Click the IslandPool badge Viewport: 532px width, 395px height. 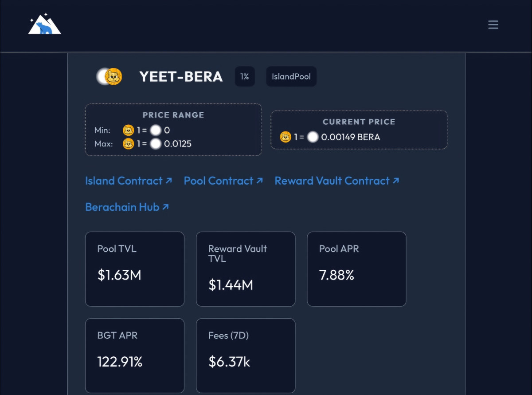[x=291, y=77]
